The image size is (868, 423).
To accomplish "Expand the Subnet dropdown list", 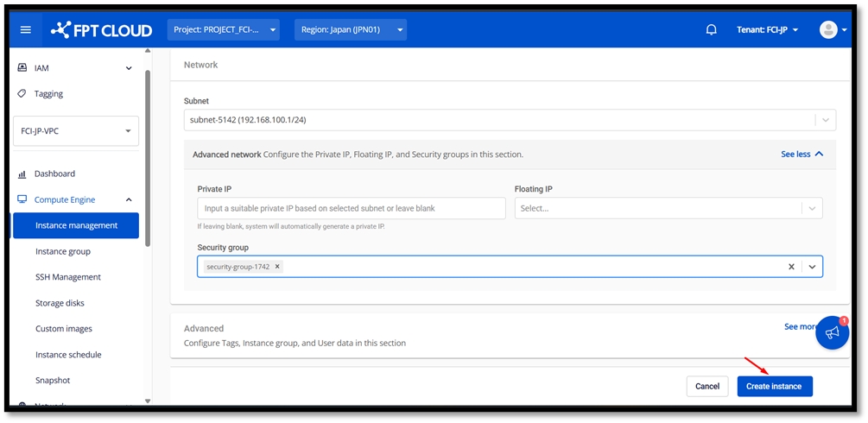I will pyautogui.click(x=826, y=120).
